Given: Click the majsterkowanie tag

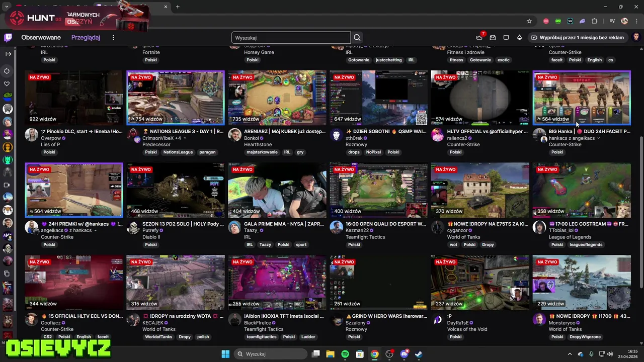Looking at the screenshot, I should coord(262,152).
